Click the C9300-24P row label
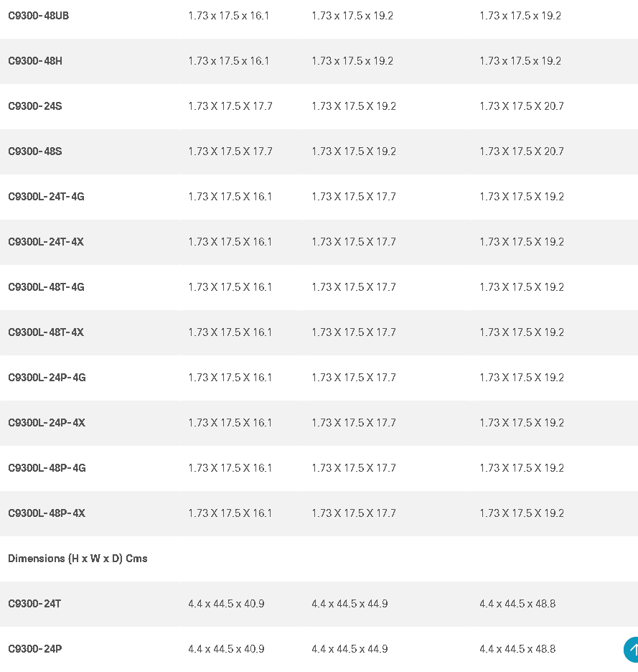Image resolution: width=638 pixels, height=672 pixels. click(35, 649)
